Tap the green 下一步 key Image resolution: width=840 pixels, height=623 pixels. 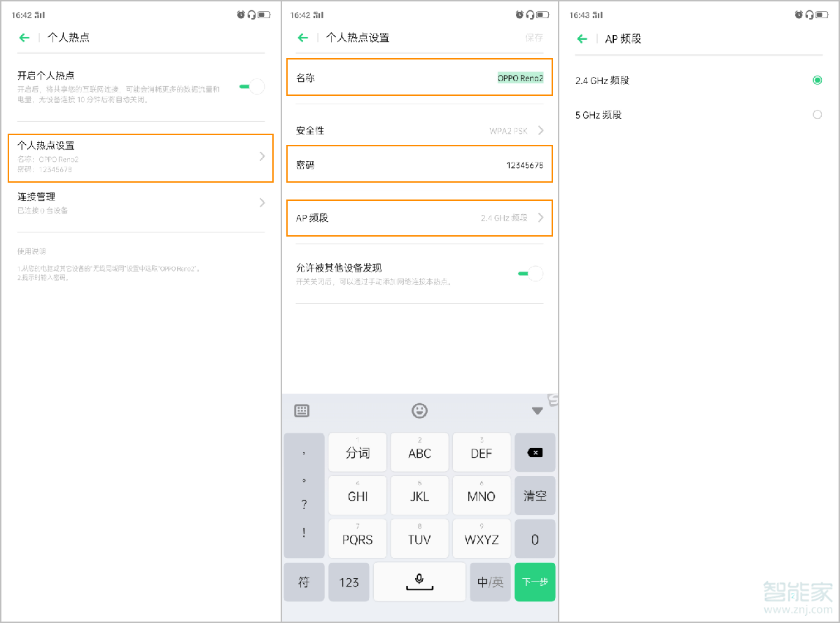point(535,581)
